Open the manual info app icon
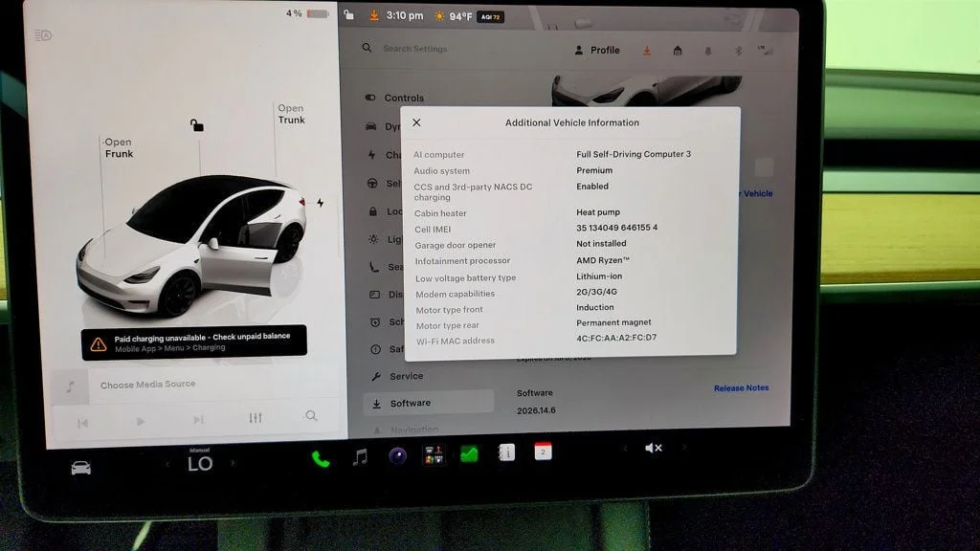 click(x=506, y=452)
